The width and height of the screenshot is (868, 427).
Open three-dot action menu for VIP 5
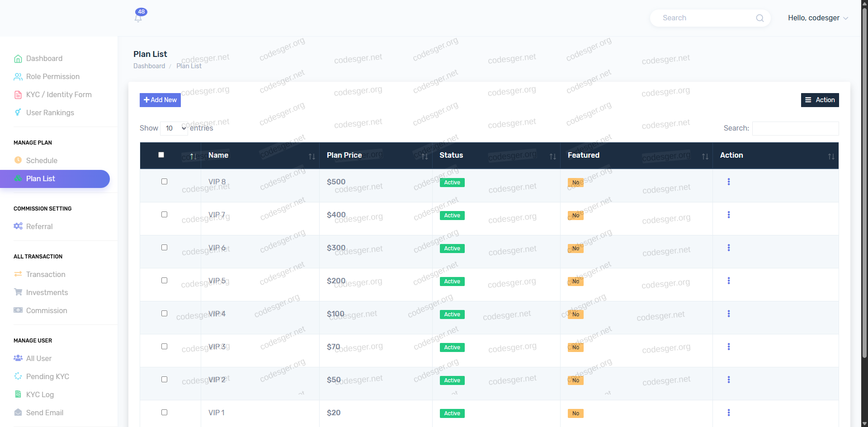point(728,281)
